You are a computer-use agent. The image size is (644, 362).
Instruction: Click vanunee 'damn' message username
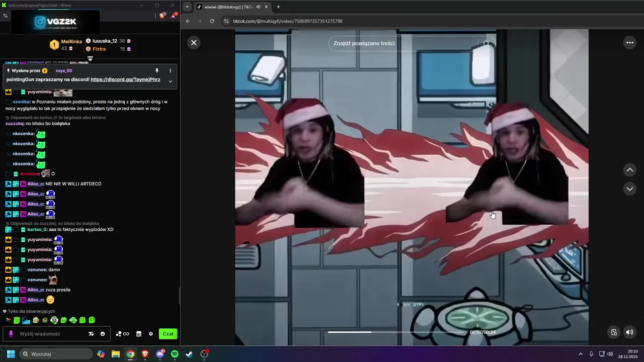pos(37,269)
